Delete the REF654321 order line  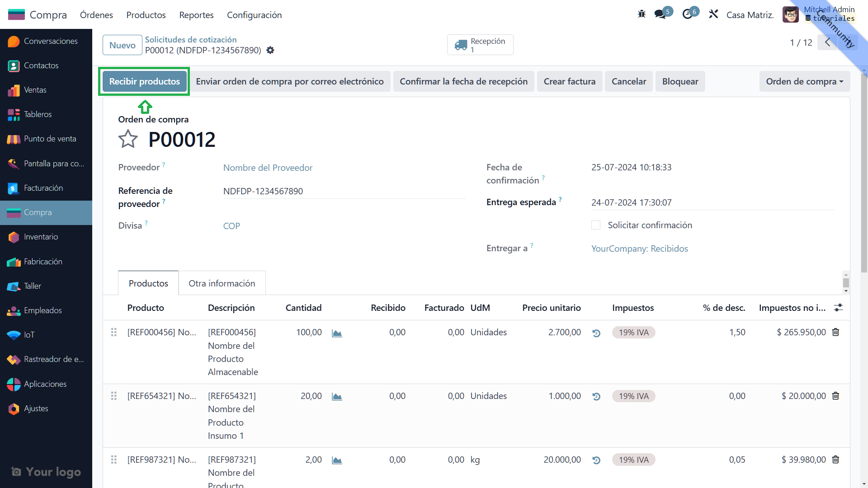835,396
